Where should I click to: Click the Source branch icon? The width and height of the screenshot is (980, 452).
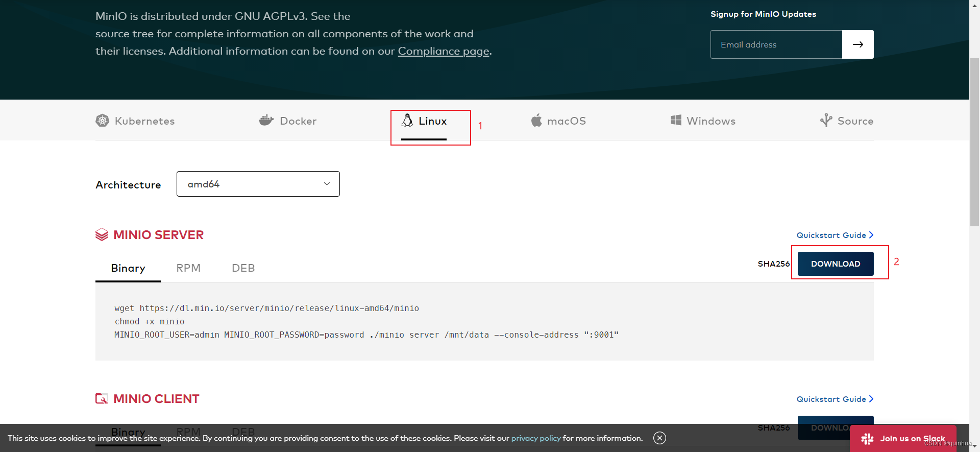(826, 121)
